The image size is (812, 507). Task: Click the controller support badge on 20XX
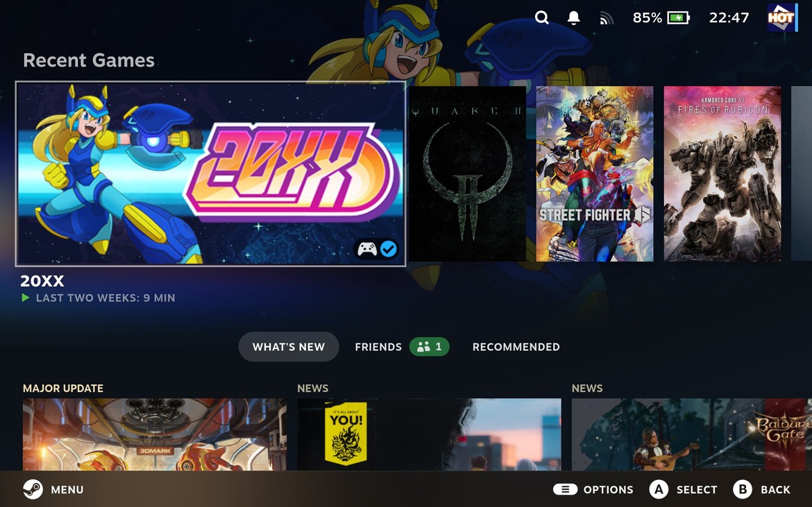coord(367,249)
